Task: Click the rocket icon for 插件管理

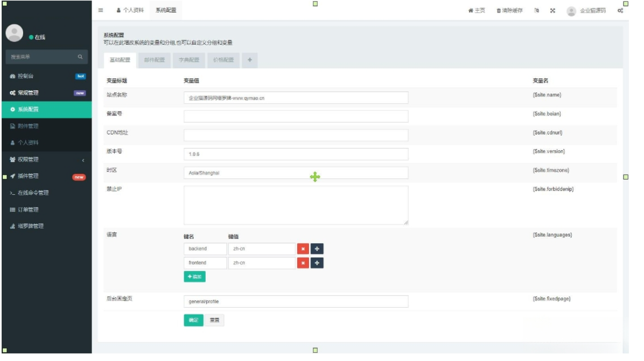Action: coord(12,176)
